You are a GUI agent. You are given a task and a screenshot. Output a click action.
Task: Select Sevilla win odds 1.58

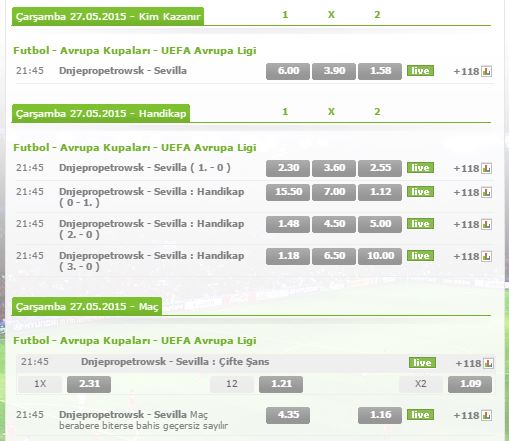coord(380,71)
